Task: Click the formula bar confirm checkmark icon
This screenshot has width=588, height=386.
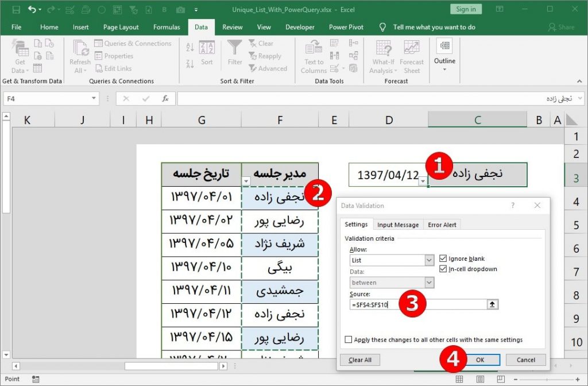Action: 145,99
